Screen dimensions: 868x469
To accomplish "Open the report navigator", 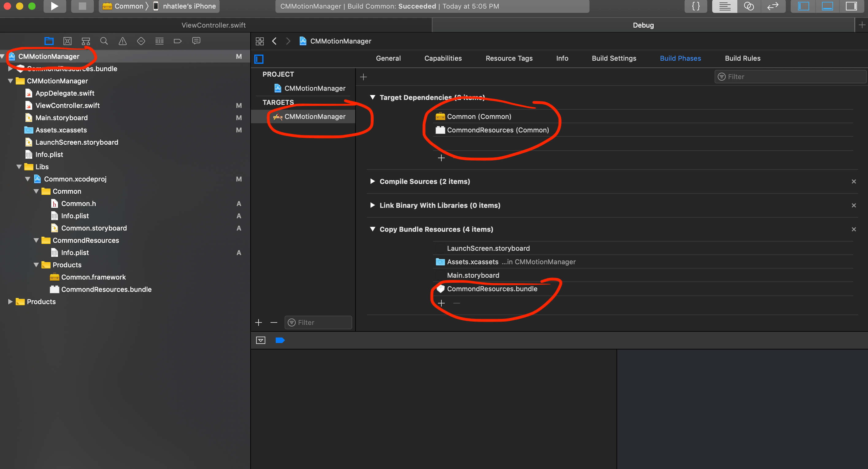I will coord(196,41).
